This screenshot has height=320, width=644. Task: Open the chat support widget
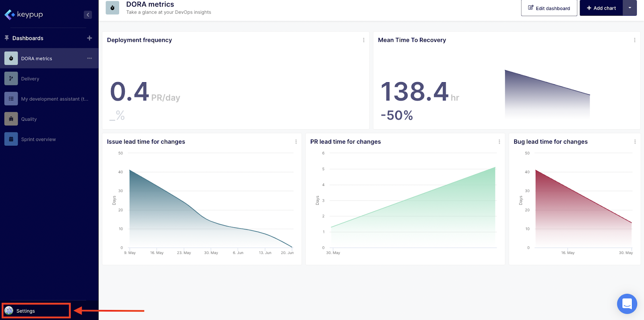pos(627,304)
